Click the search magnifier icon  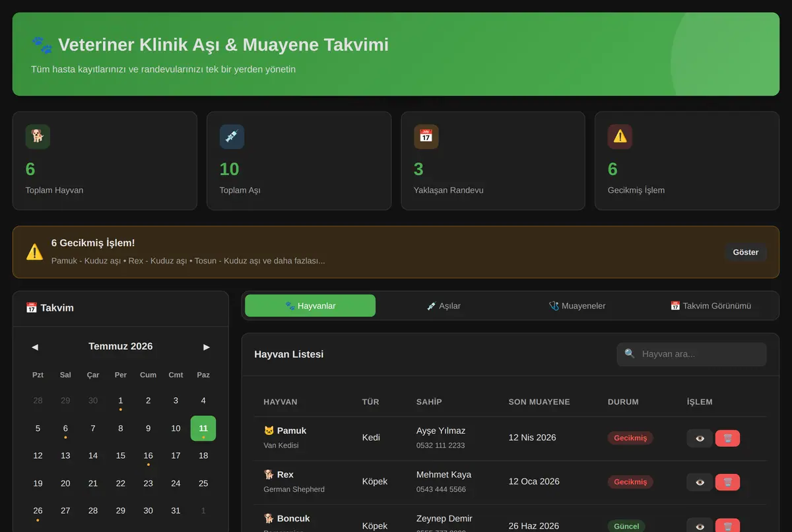630,354
